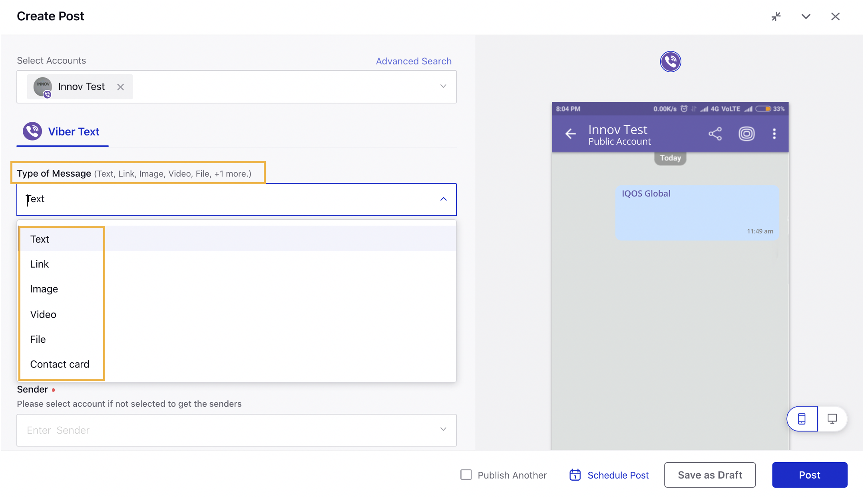Click the Viber logo next to Viber Text tab
The width and height of the screenshot is (868, 497).
(32, 131)
